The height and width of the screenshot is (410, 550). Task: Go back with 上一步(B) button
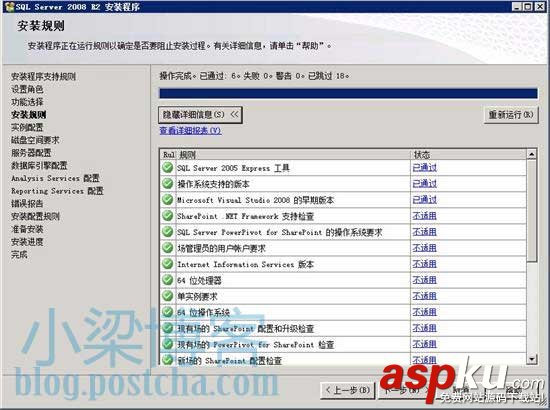pyautogui.click(x=348, y=390)
